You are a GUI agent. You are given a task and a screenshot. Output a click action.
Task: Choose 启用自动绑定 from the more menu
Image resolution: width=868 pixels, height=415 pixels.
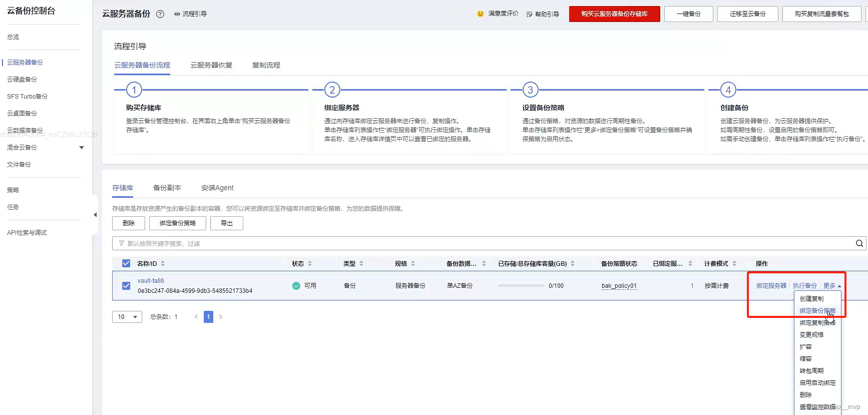(817, 383)
